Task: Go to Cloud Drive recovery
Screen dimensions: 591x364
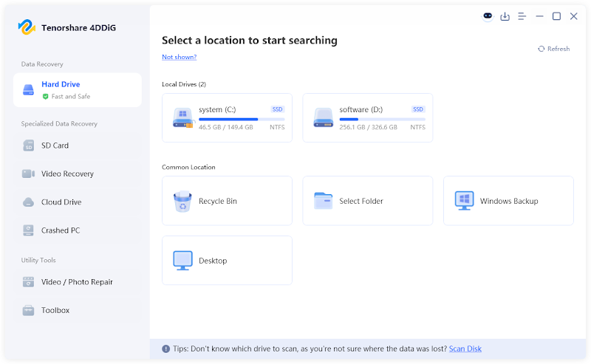Action: [x=78, y=202]
